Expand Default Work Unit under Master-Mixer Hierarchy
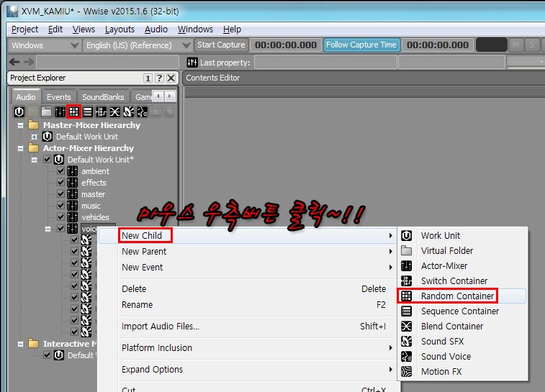Image resolution: width=545 pixels, height=392 pixels. pos(34,137)
